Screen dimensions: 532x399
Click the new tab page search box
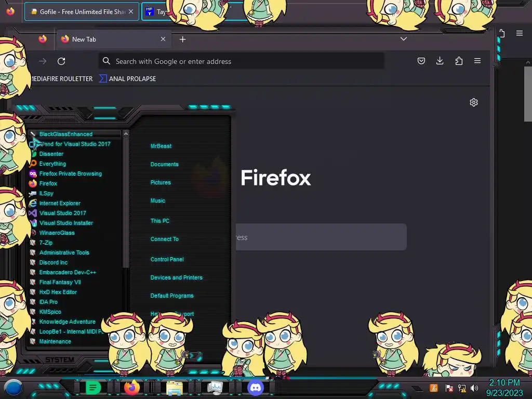coord(321,237)
